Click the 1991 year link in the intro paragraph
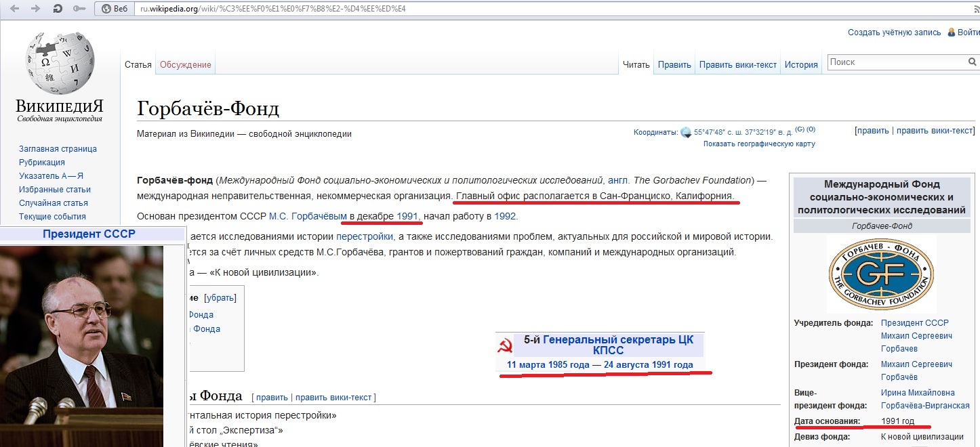 tap(407, 217)
